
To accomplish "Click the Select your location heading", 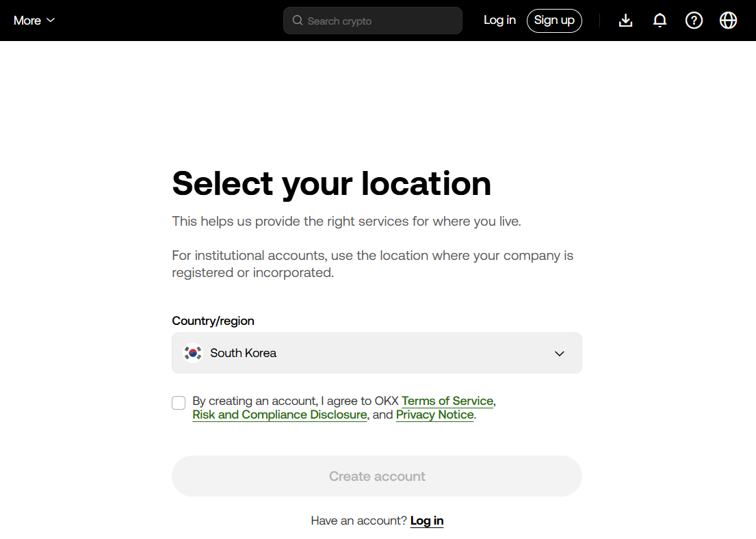I will coord(332,183).
